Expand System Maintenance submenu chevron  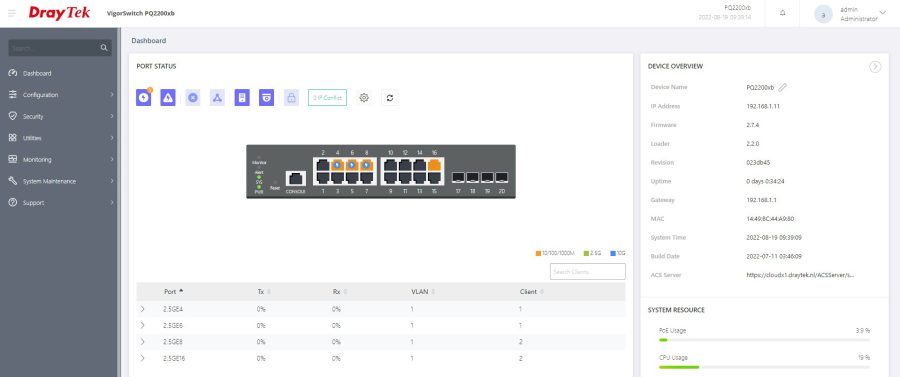click(x=112, y=181)
